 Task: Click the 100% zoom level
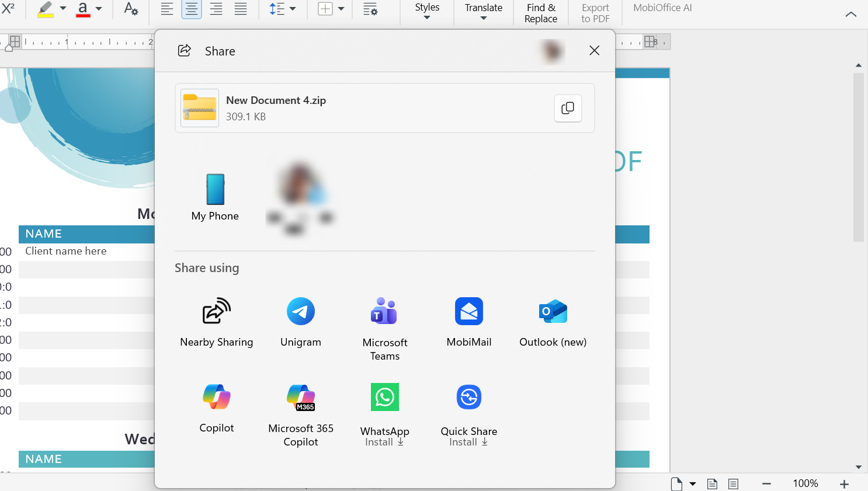coord(805,483)
